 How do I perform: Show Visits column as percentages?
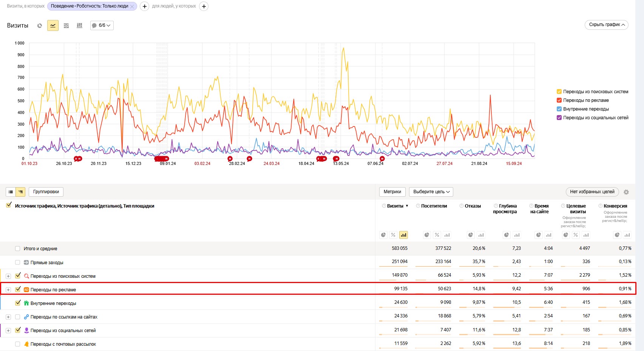(393, 235)
